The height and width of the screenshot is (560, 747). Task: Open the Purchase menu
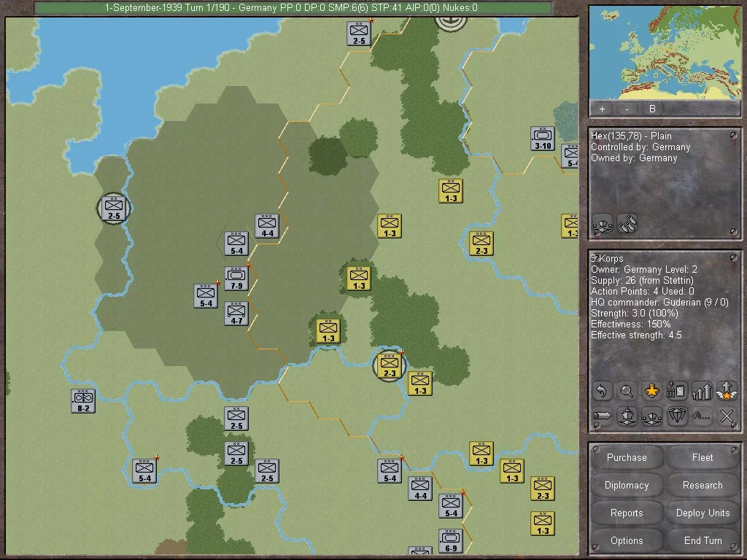[627, 458]
